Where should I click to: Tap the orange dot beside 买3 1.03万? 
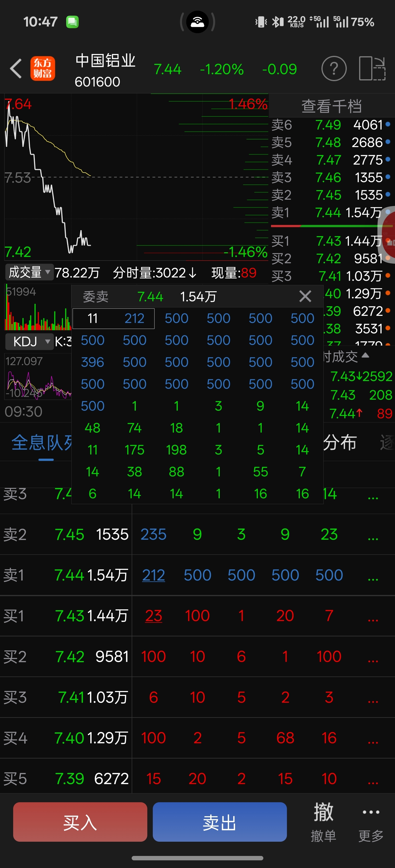pyautogui.click(x=388, y=276)
